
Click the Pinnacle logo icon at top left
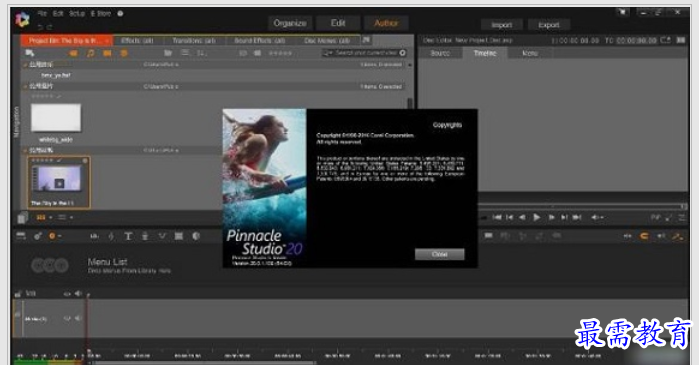tap(22, 19)
